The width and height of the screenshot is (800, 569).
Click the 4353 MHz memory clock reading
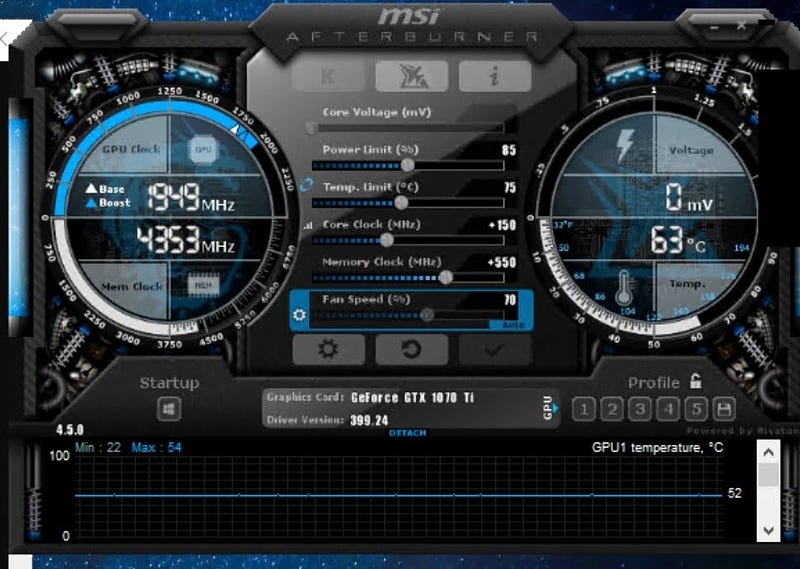pos(185,240)
